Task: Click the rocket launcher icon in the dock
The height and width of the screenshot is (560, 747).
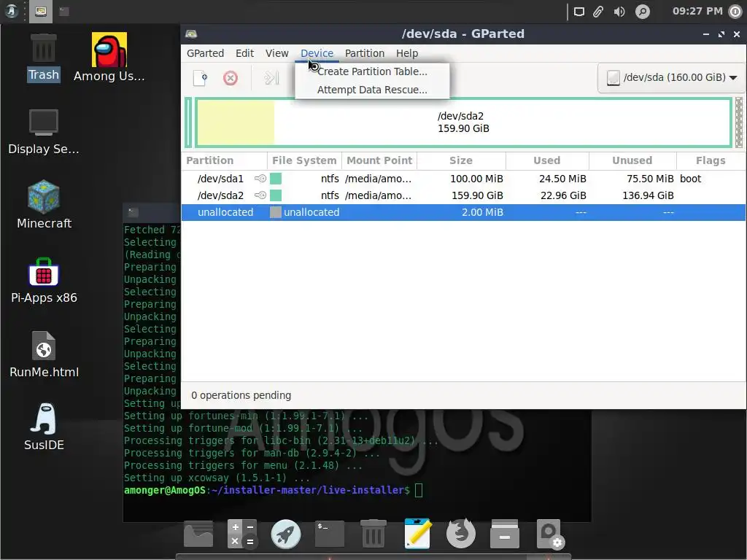Action: (x=286, y=534)
